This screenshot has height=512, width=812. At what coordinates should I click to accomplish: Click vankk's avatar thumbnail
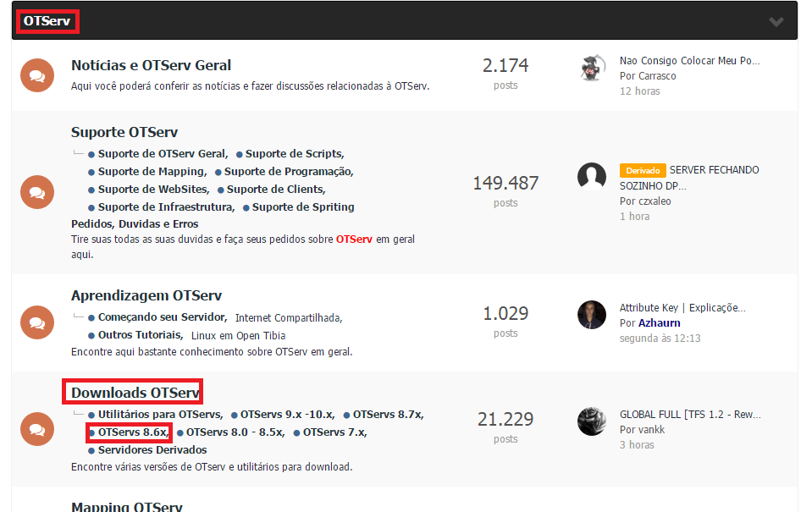click(592, 421)
